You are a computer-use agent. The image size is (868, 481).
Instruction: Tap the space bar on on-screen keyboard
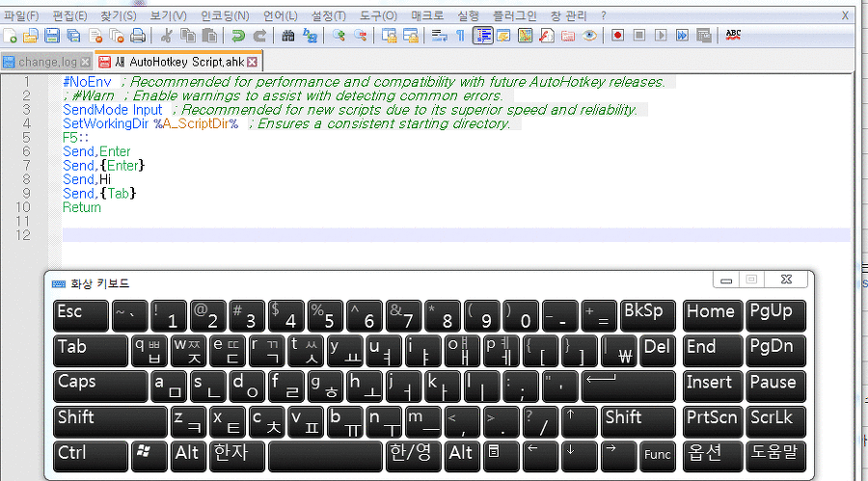click(325, 457)
